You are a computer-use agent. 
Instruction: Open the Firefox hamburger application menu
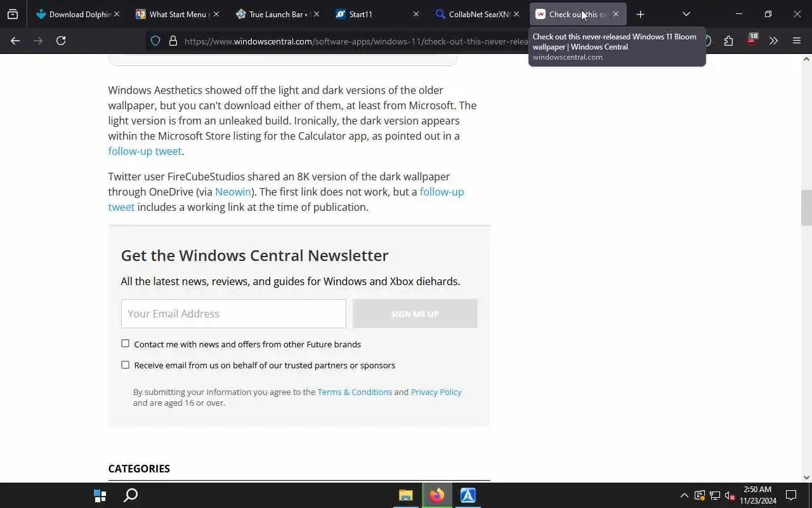pos(797,41)
